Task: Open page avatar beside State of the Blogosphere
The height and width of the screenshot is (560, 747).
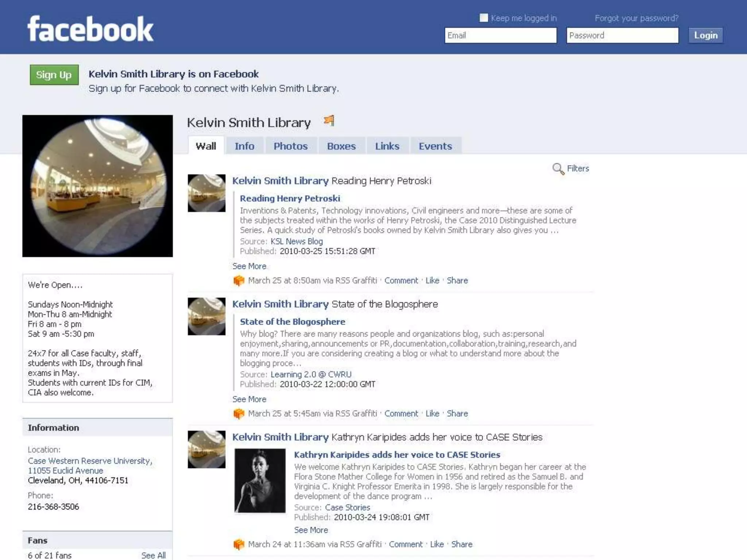Action: pyautogui.click(x=206, y=316)
